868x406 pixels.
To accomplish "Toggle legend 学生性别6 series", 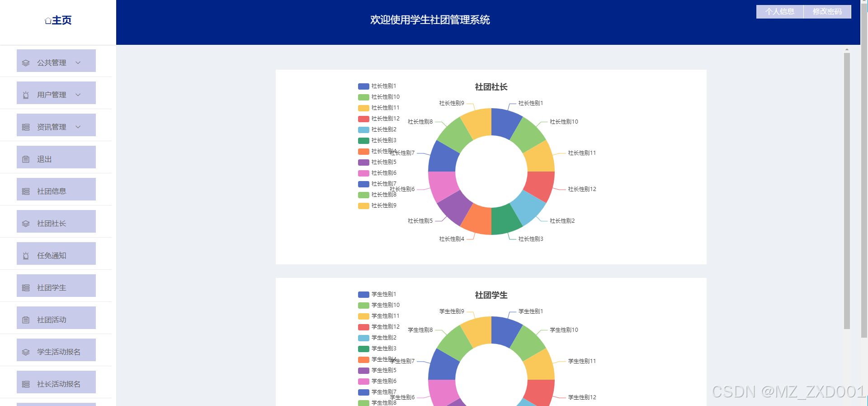I will point(377,381).
